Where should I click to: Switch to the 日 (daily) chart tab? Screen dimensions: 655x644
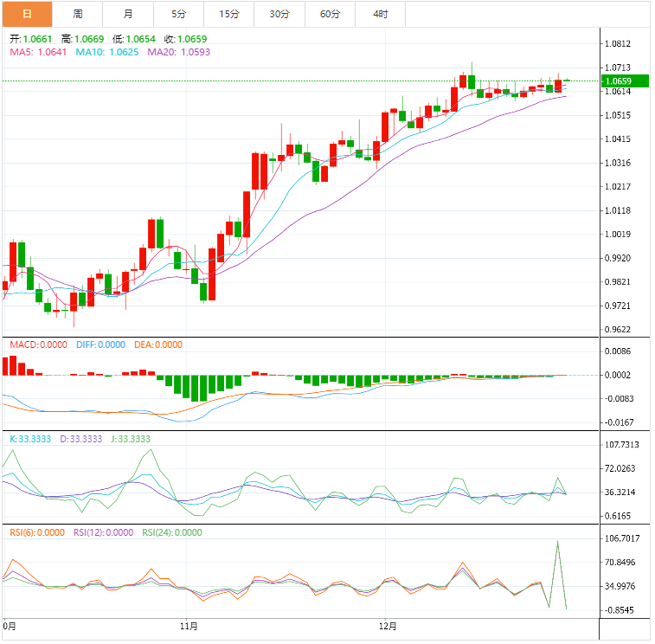(27, 14)
